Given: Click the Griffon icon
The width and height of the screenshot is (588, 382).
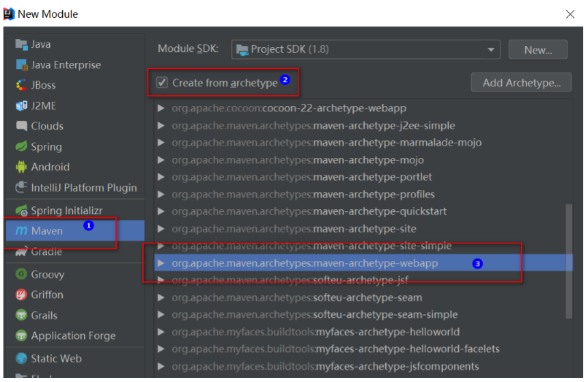Looking at the screenshot, I should coord(21,295).
